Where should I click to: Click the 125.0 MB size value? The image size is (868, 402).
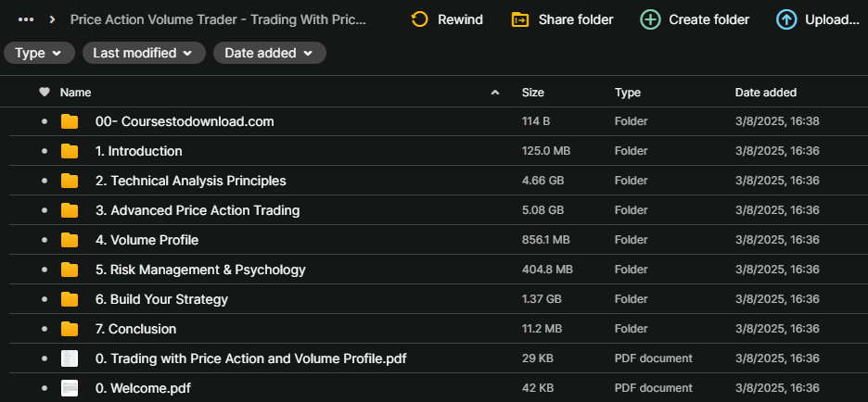point(546,151)
